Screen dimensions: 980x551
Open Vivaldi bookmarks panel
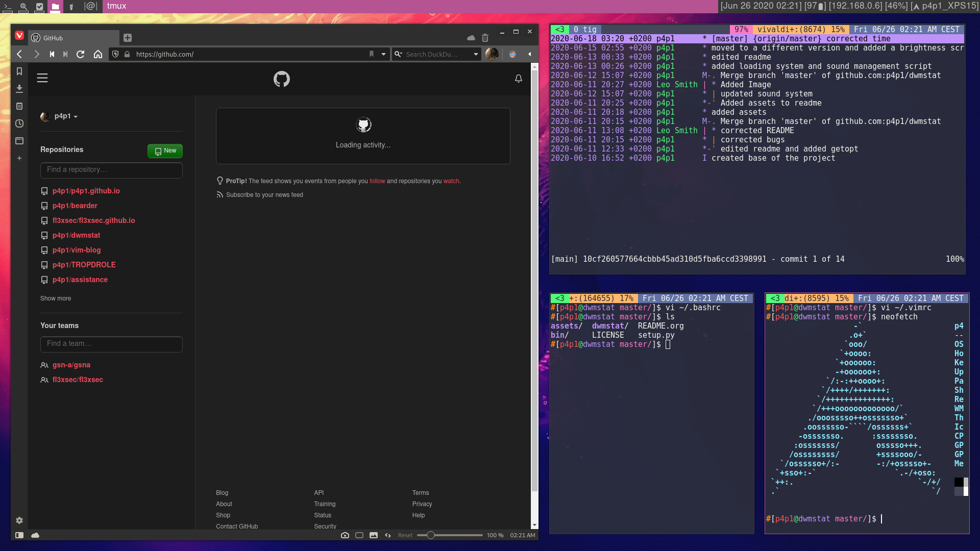click(x=19, y=71)
